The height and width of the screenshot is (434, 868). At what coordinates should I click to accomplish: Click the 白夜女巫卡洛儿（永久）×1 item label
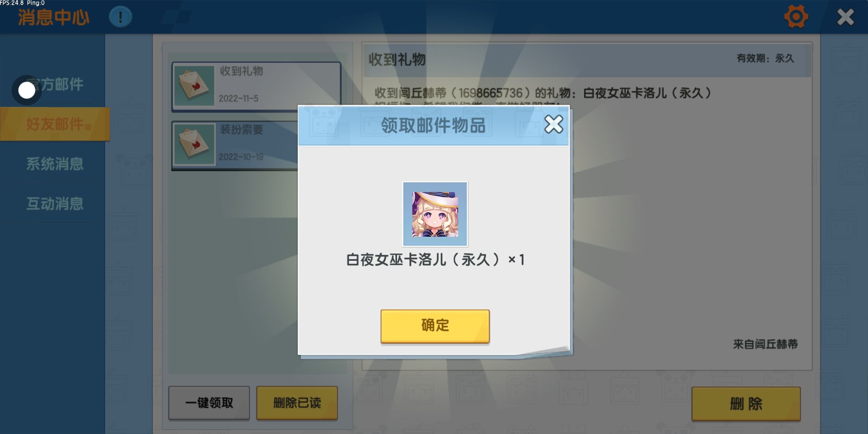(x=435, y=260)
